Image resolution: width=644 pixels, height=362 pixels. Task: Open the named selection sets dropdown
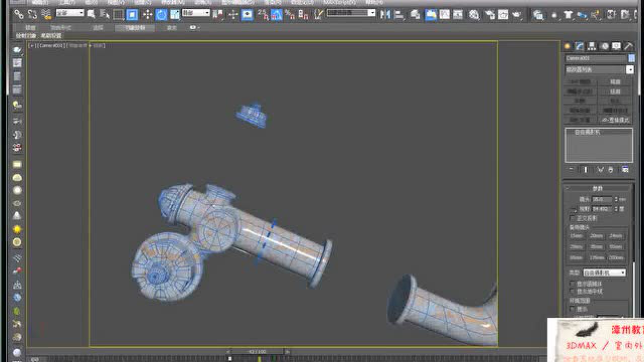[x=351, y=13]
